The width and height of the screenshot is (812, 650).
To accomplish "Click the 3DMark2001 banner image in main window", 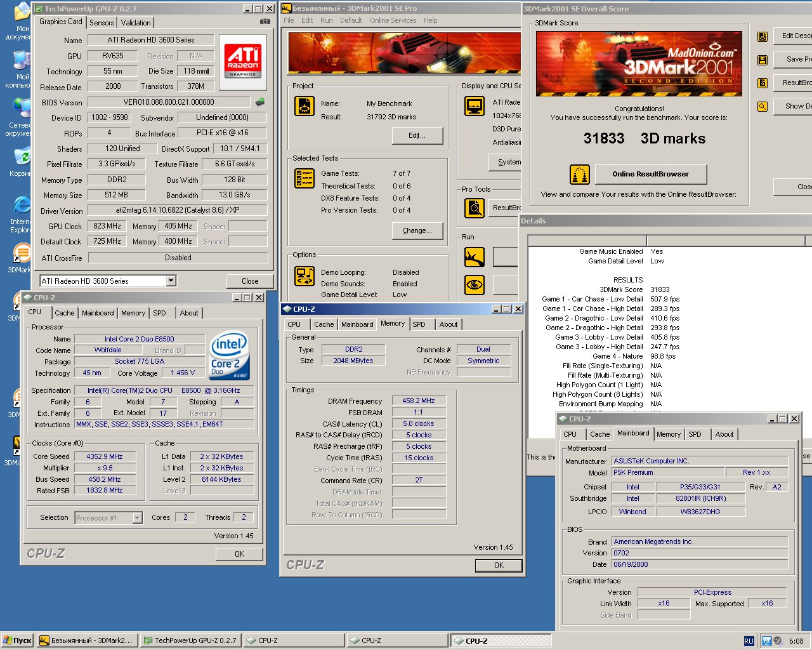I will tap(404, 53).
